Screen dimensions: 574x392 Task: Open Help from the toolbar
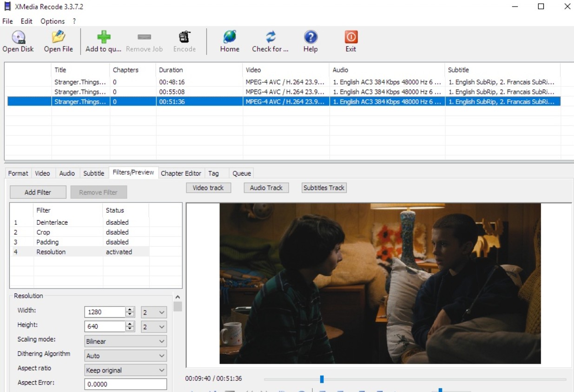[310, 41]
